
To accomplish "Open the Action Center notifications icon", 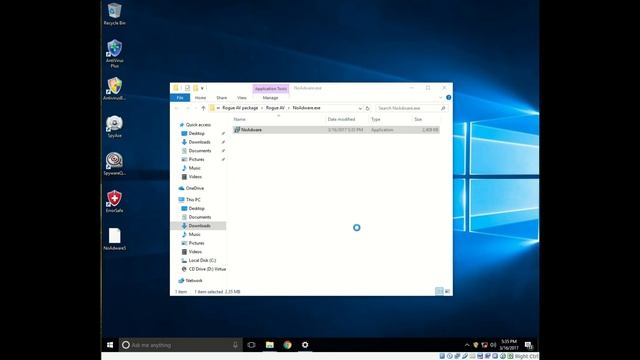I will (x=529, y=345).
